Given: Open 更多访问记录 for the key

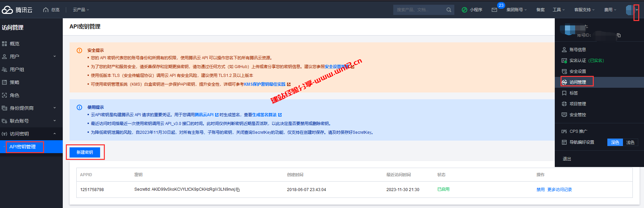Looking at the screenshot, I should click(560, 190).
